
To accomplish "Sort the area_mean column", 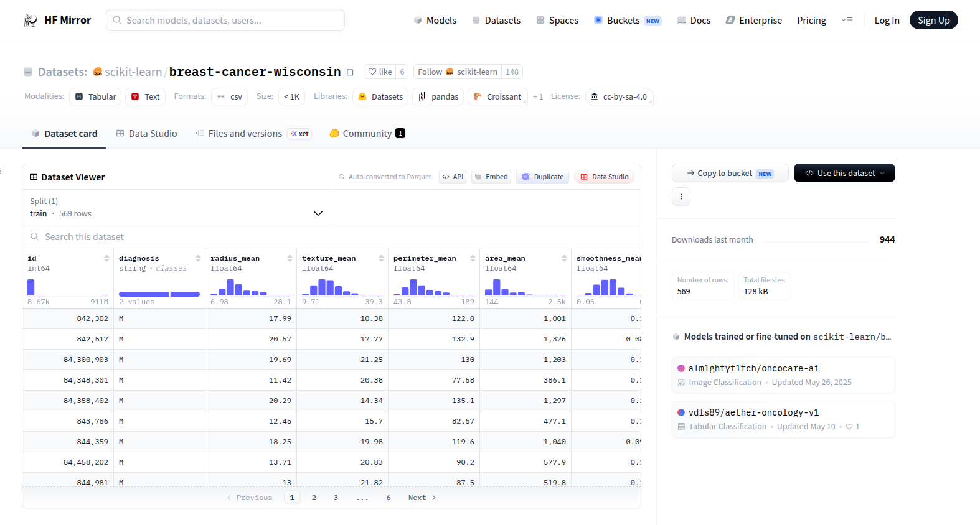I will (564, 258).
